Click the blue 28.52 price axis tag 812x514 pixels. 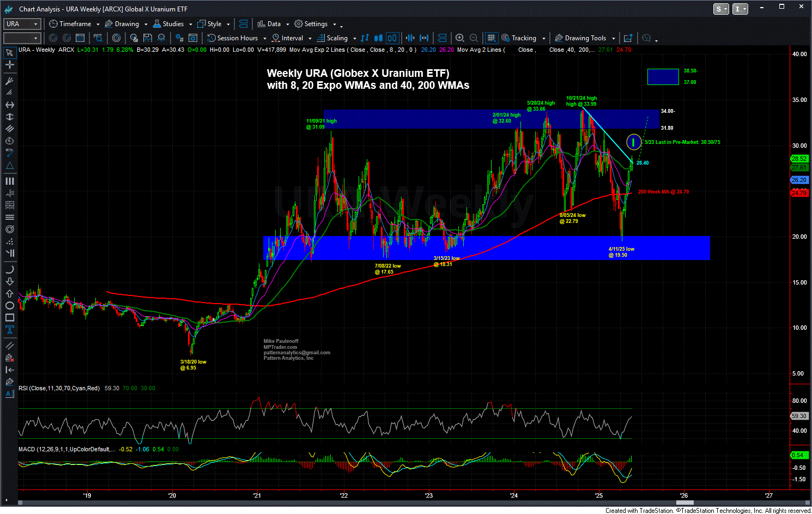[799, 159]
